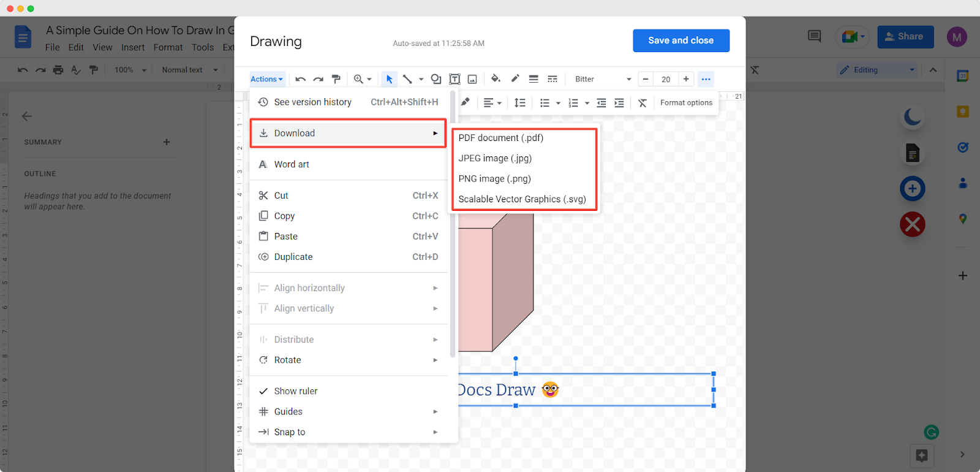This screenshot has width=980, height=472.
Task: Decrease the font size with minus button
Action: [646, 79]
